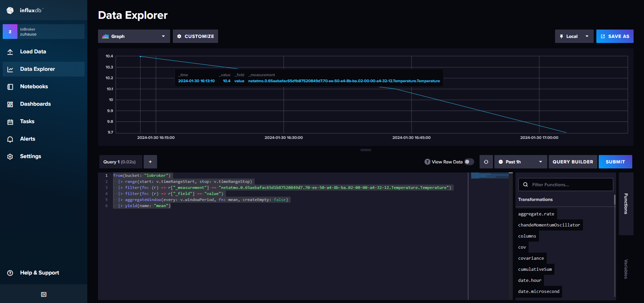Switch to the Functions side tab

[626, 204]
